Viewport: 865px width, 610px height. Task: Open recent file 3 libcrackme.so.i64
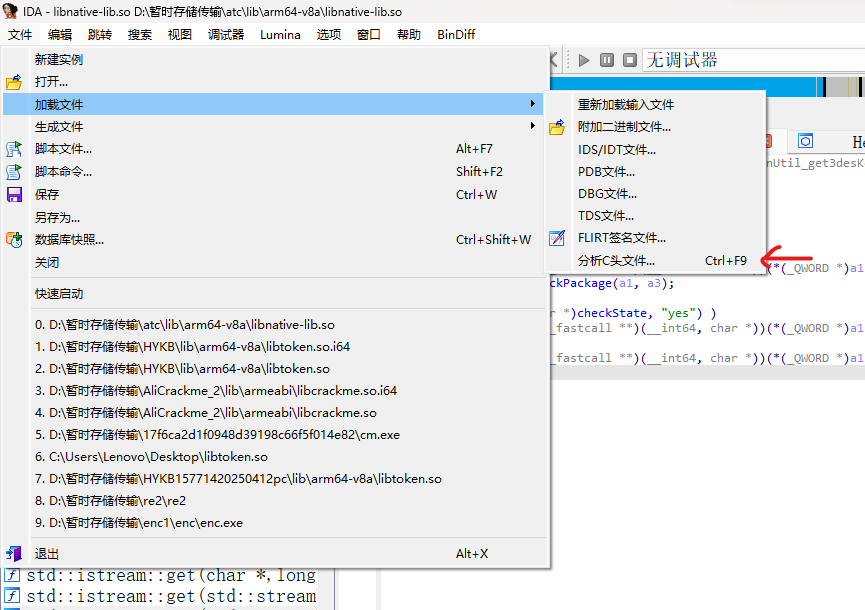click(273, 390)
